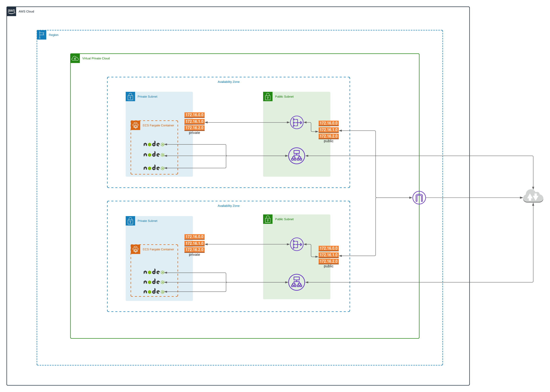Image resolution: width=550 pixels, height=392 pixels.
Task: Click the top Public Subnet lock icon
Action: pos(268,96)
